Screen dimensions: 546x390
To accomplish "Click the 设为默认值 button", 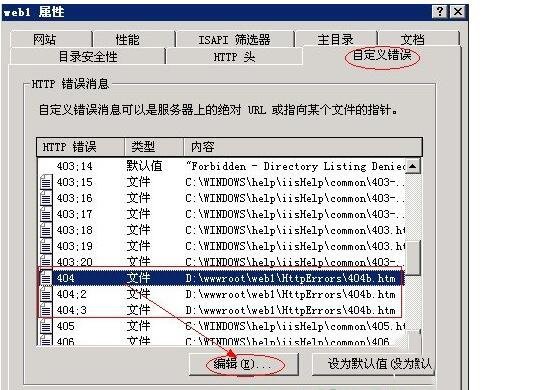I will point(373,364).
